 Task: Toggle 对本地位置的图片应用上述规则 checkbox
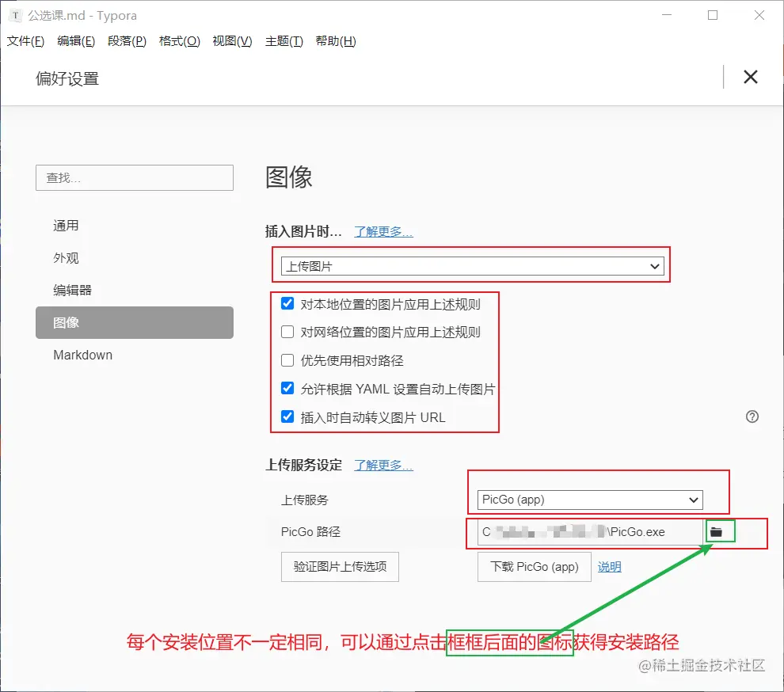(287, 303)
